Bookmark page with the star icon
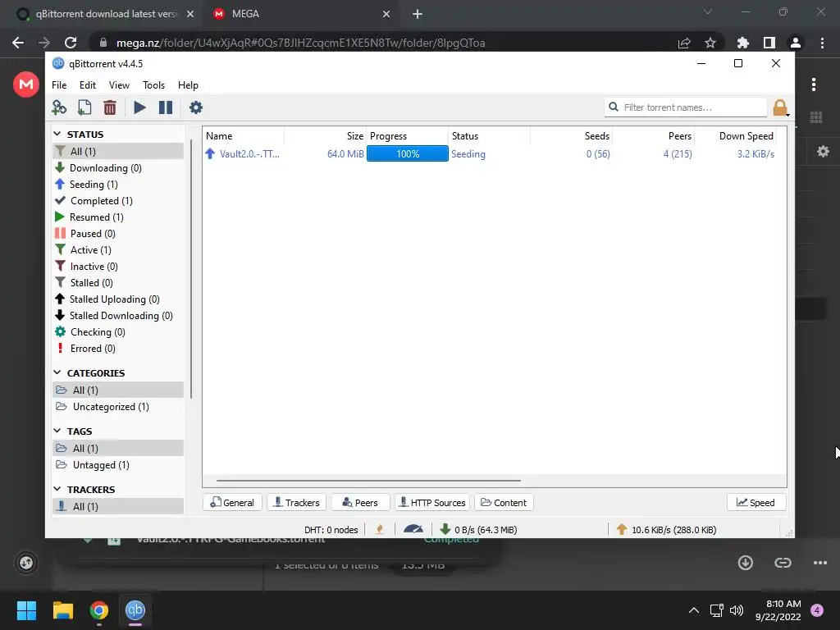840x630 pixels. coord(710,43)
